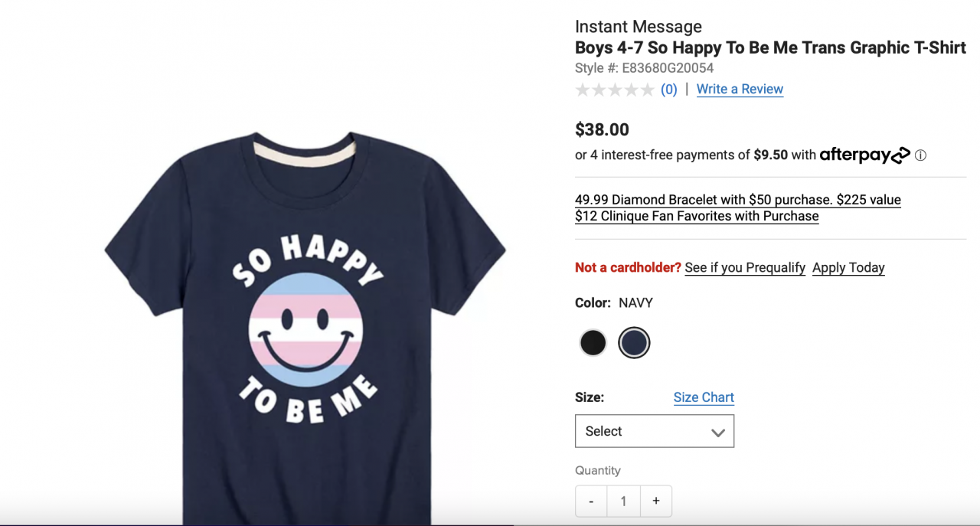The height and width of the screenshot is (526, 980).
Task: Select the navy color swatch
Action: click(x=634, y=342)
